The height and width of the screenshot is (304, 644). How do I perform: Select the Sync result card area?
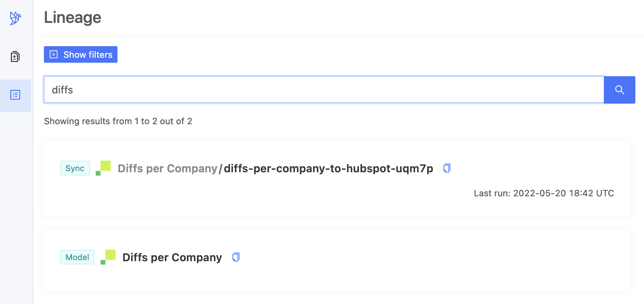point(337,179)
